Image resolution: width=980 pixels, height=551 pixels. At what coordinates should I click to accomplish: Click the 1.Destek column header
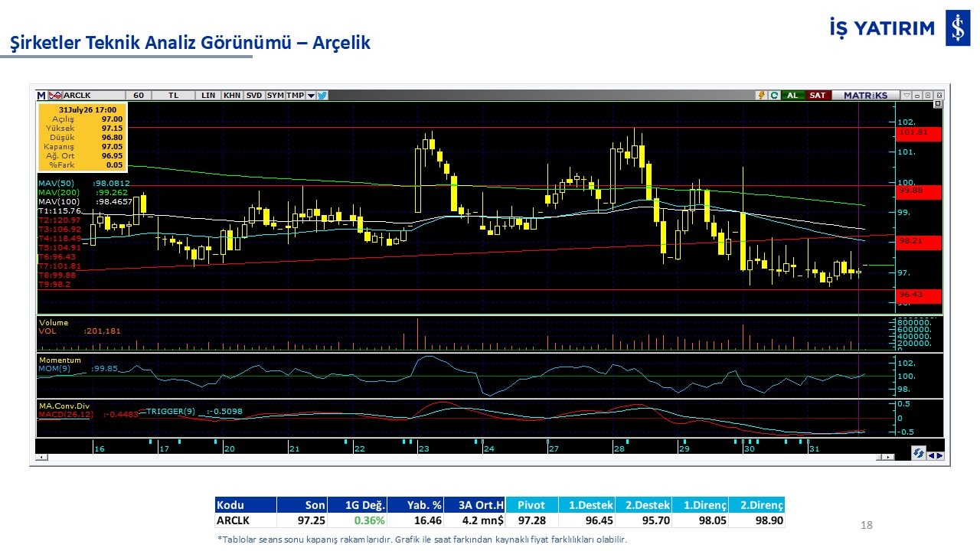(586, 505)
